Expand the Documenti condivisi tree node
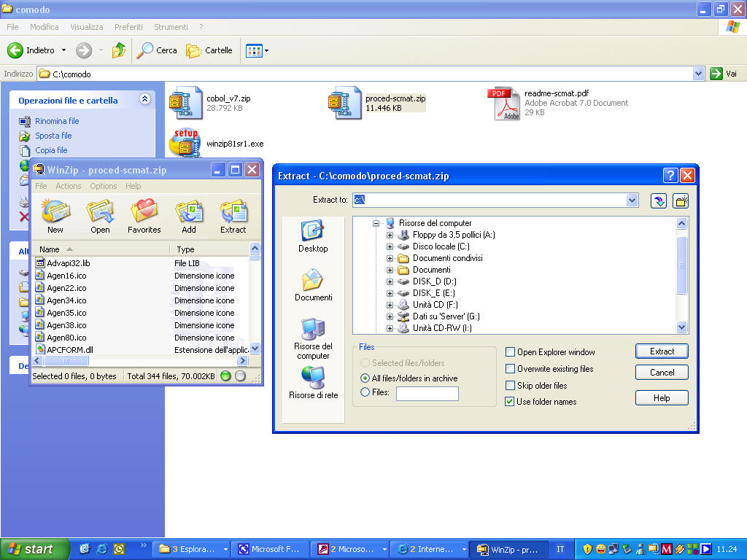 [390, 258]
